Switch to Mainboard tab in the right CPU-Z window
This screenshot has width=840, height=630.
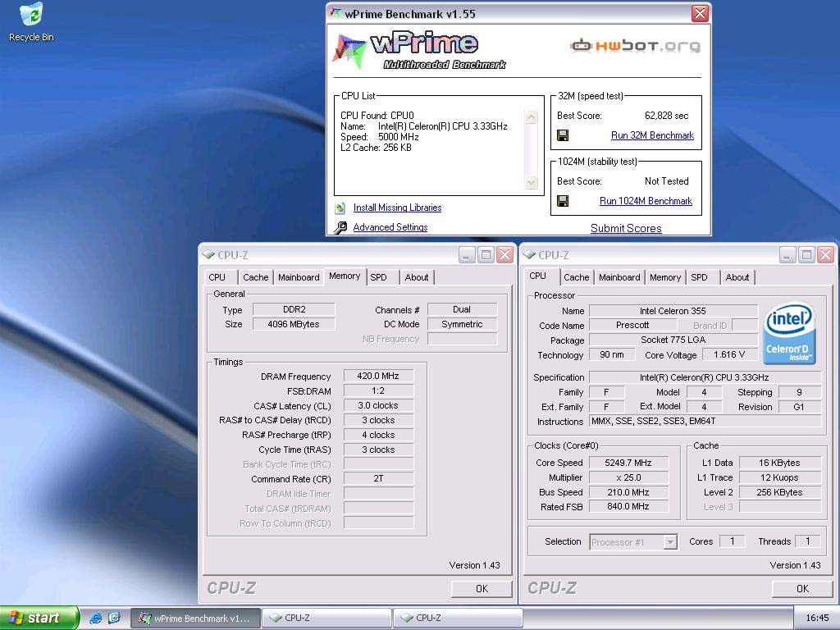[x=619, y=277]
